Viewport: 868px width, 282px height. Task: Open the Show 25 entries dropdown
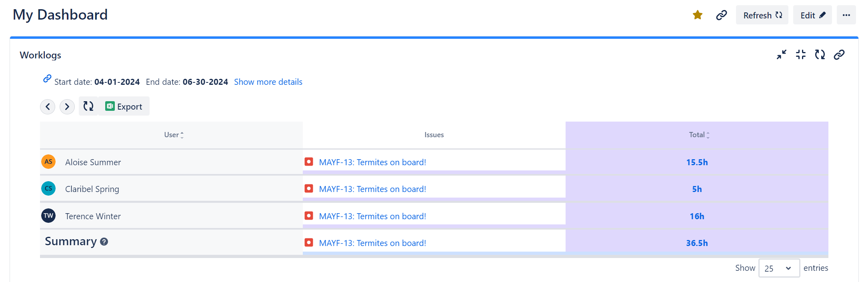(779, 268)
